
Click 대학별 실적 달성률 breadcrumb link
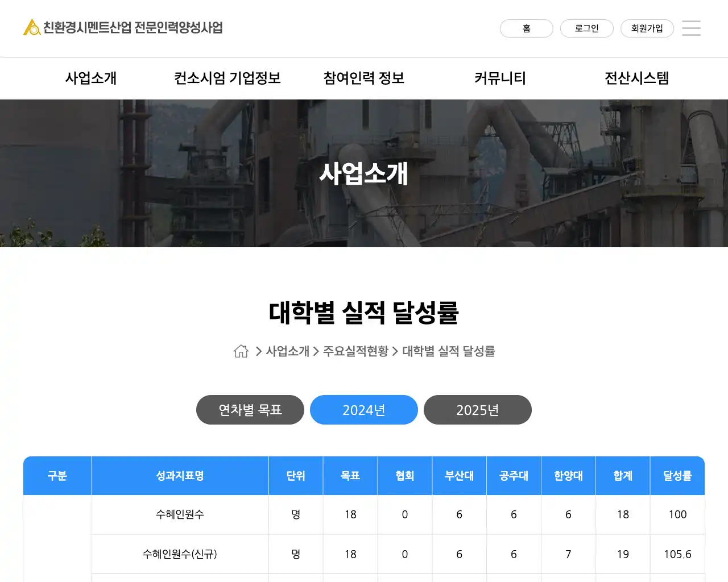449,351
